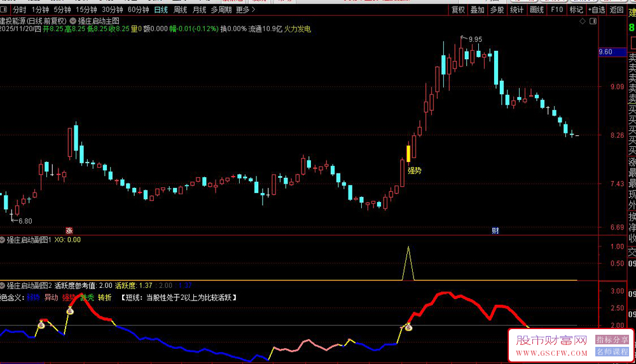Select the 1分钟 period tab
636x364 pixels.
pos(41,10)
